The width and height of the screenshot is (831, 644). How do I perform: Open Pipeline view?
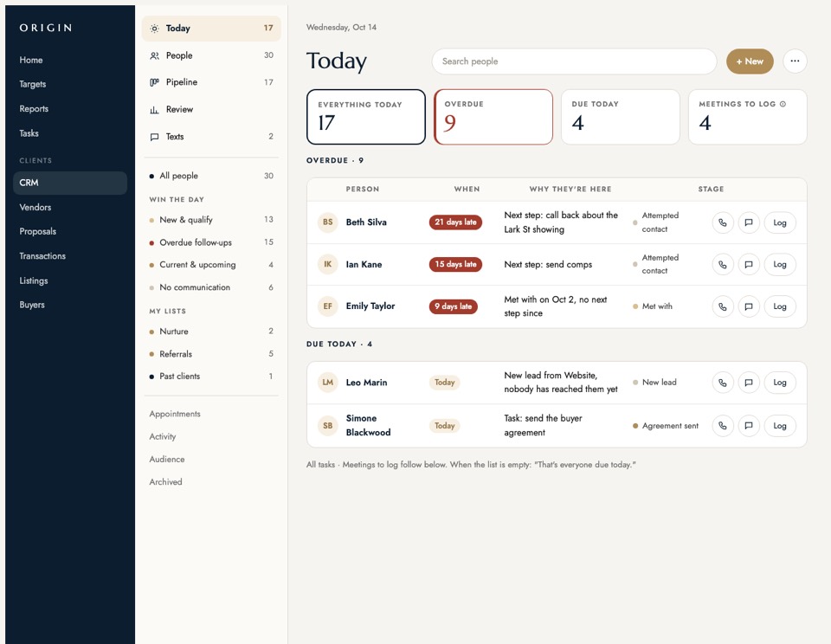211,82
